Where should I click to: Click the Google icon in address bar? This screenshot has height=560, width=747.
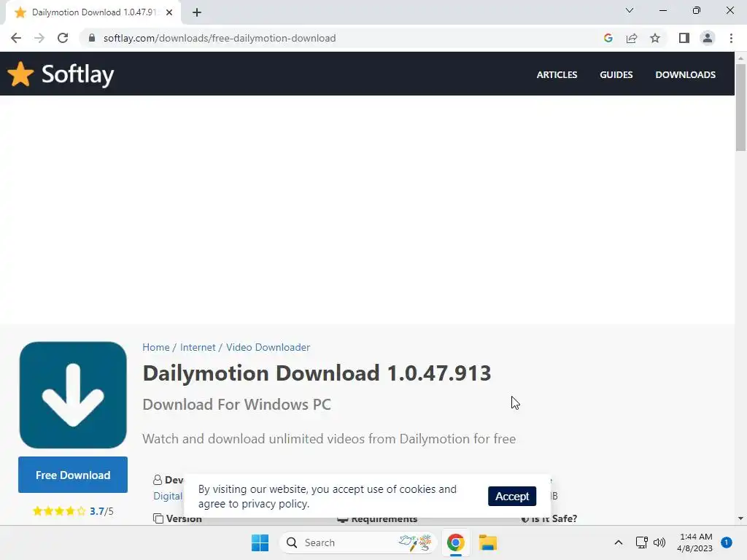tap(608, 38)
